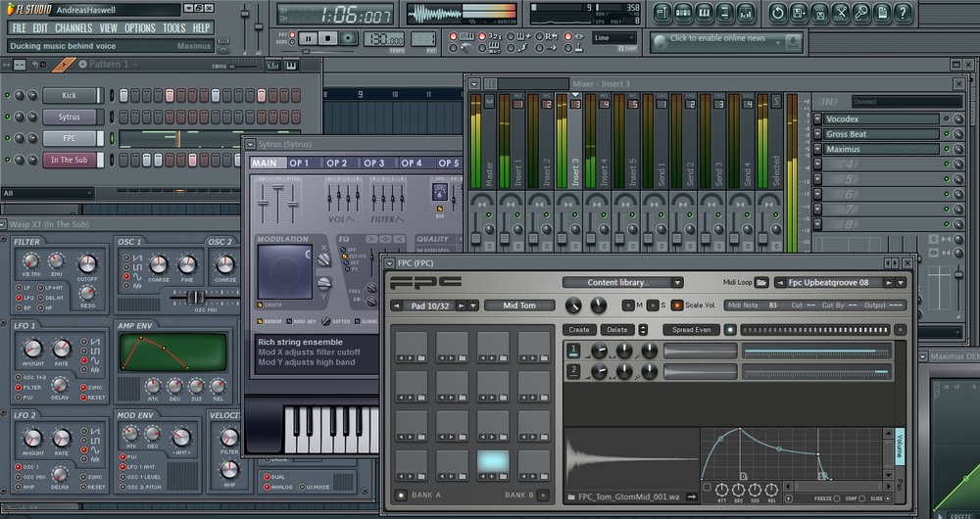Open the Line snap dropdown
980x519 pixels.
613,38
